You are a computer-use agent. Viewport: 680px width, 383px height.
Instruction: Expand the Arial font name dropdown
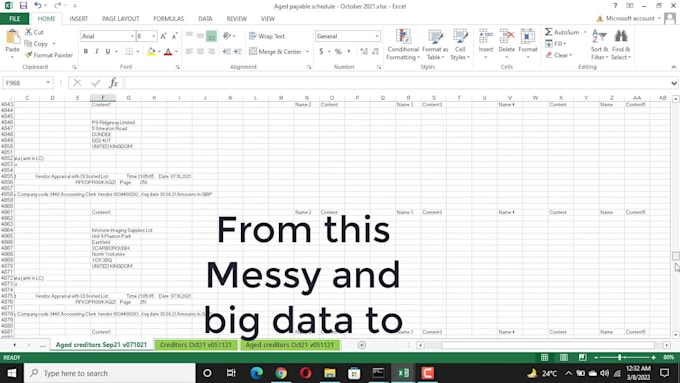point(132,36)
